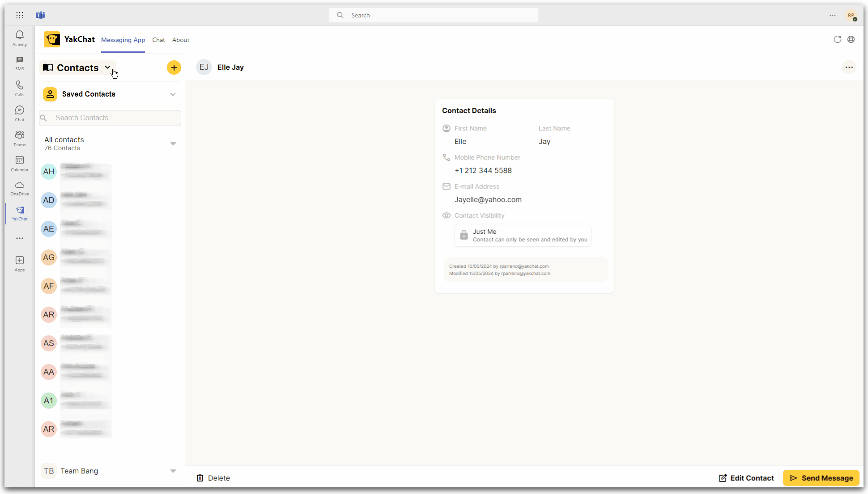Click Just Me visibility card

point(523,235)
